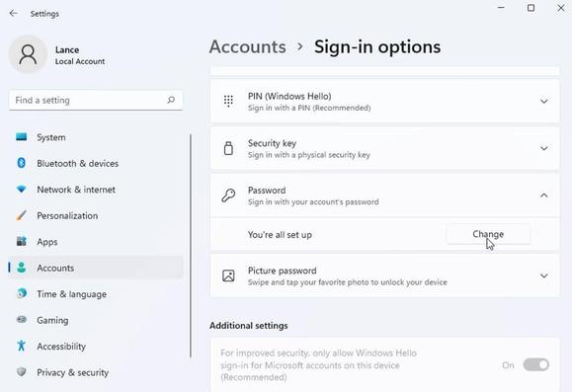The image size is (572, 392).
Task: Collapse the Password section chevron
Action: coord(544,196)
